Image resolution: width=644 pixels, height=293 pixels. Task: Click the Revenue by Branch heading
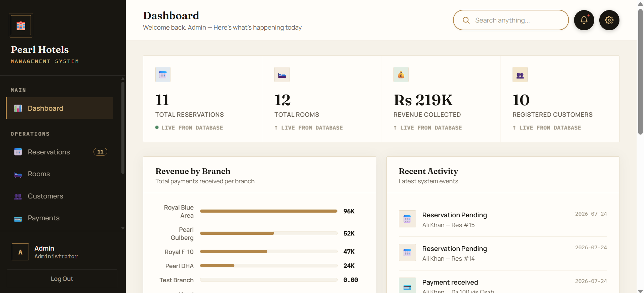click(x=193, y=171)
